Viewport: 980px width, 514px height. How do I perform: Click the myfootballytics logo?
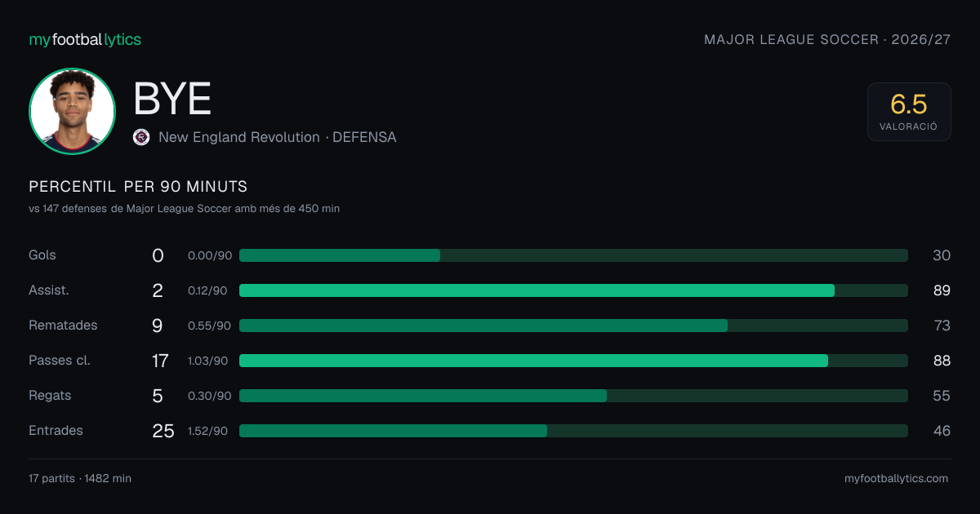85,39
